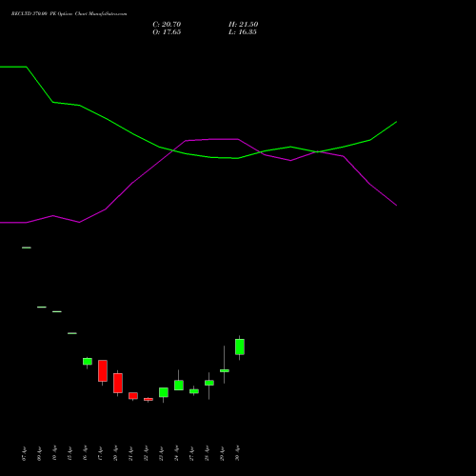
Task: Click the 20 Apr date axis label
Action: tap(115, 454)
